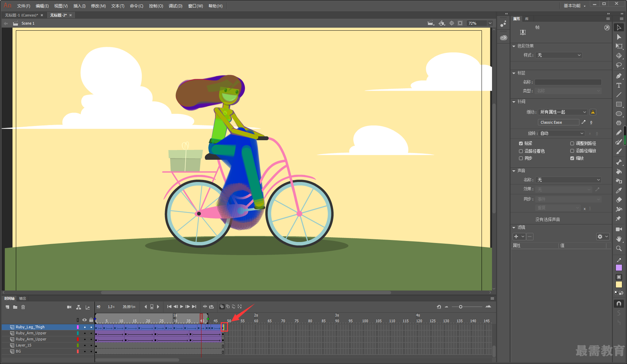This screenshot has height=364, width=627.
Task: Open the 修改(M) menu
Action: point(98,6)
